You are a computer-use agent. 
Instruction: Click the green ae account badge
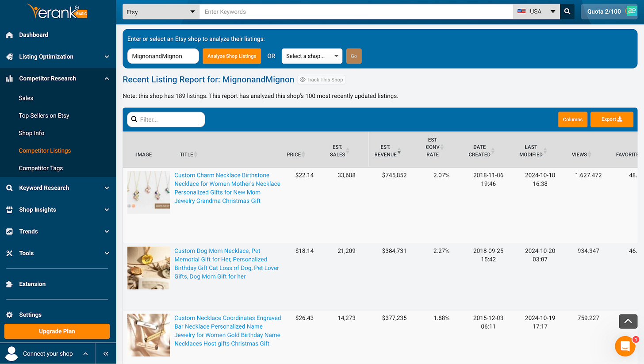tap(632, 11)
